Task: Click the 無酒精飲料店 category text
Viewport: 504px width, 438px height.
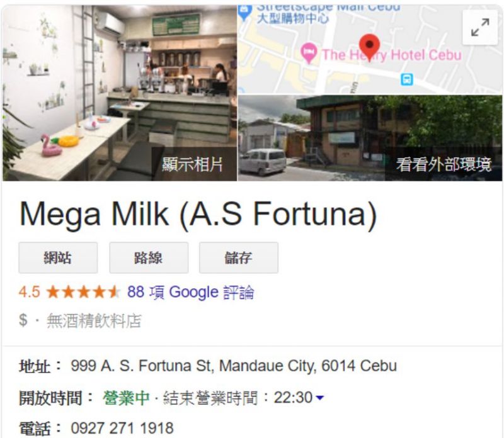Action: (94, 320)
